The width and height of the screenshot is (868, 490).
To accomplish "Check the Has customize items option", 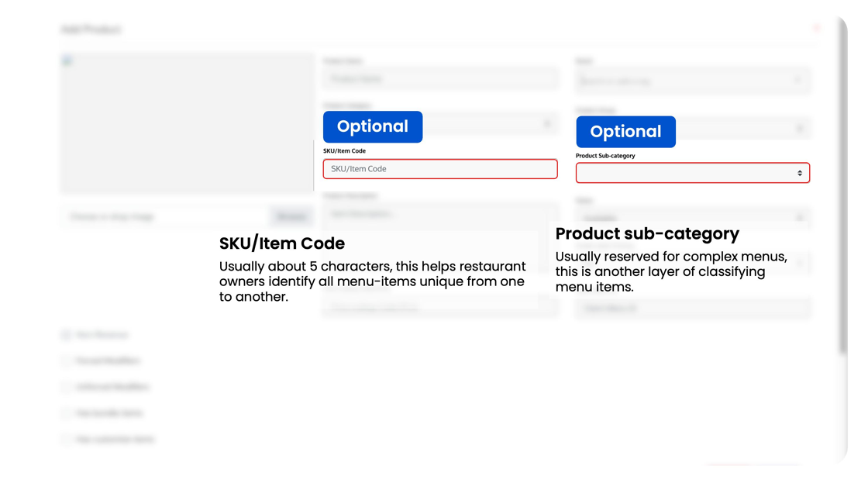I will point(66,439).
